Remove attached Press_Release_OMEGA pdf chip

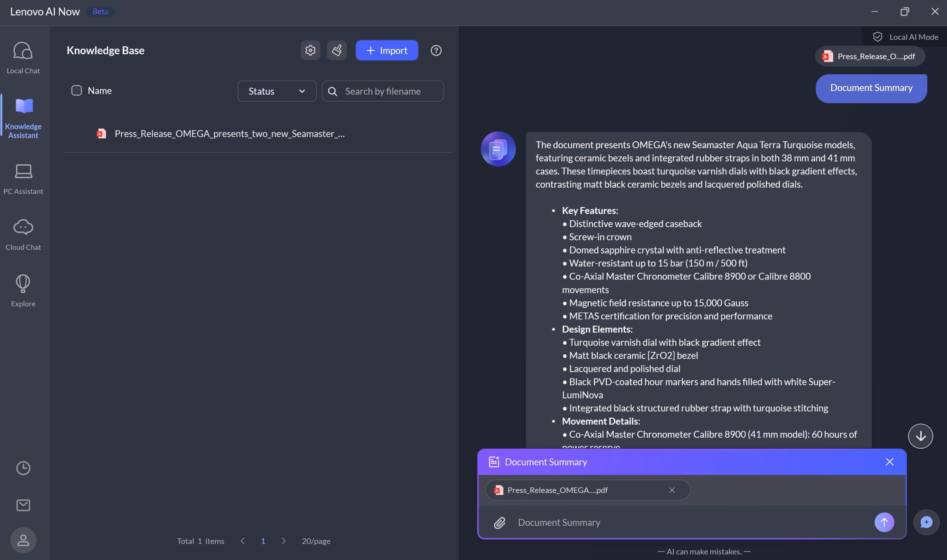point(672,490)
